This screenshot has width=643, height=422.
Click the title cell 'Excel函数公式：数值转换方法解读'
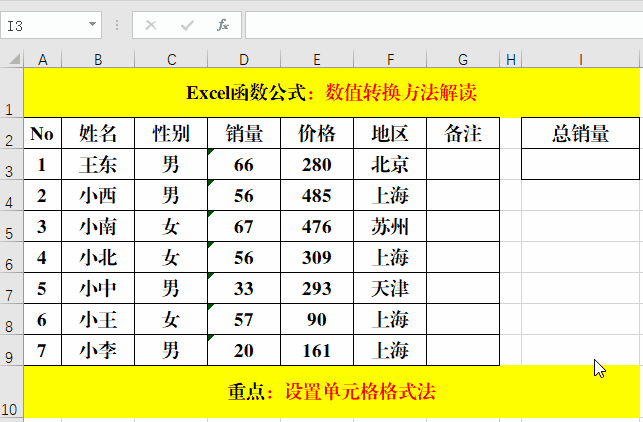331,93
